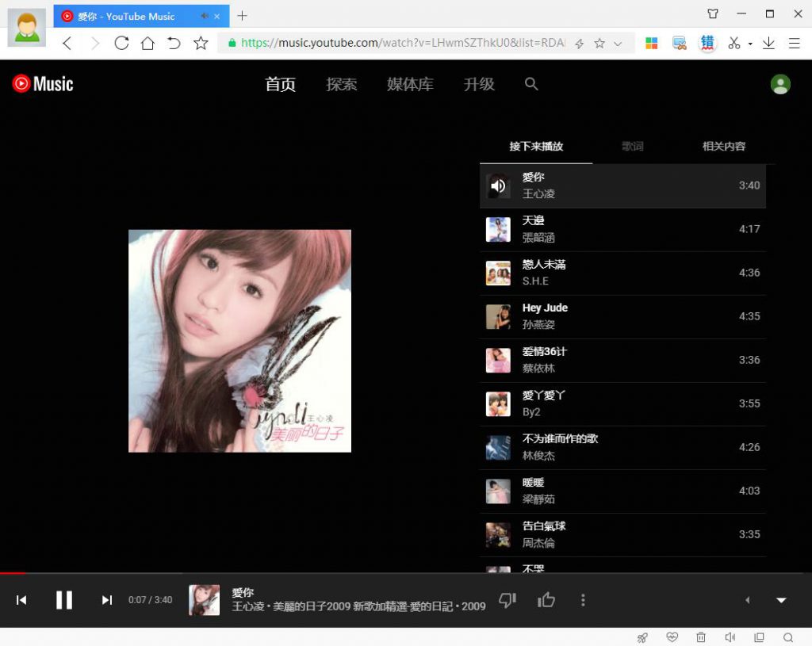
Task: Click the Hey Jude album thumbnail
Action: coord(498,316)
